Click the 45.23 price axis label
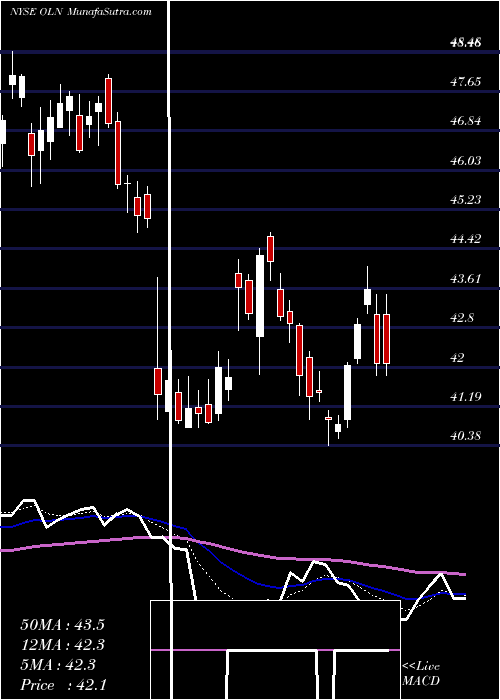The width and height of the screenshot is (500, 700). [x=466, y=200]
